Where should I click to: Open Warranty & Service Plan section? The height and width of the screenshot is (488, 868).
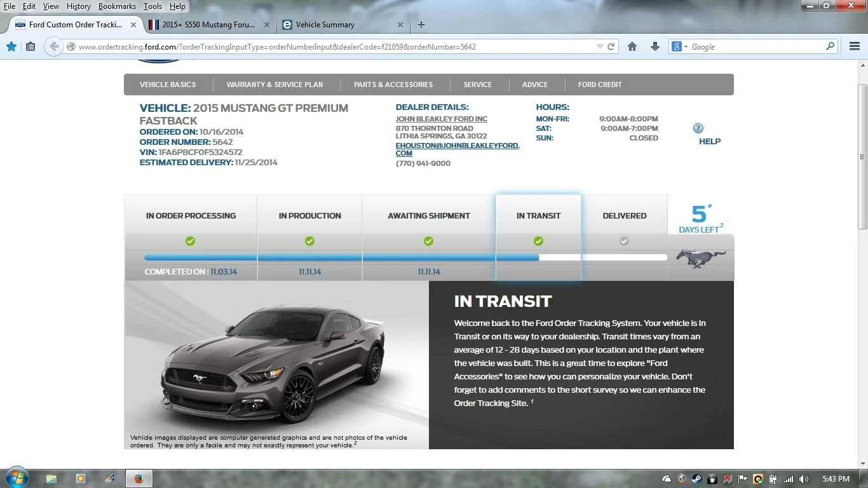coord(275,85)
